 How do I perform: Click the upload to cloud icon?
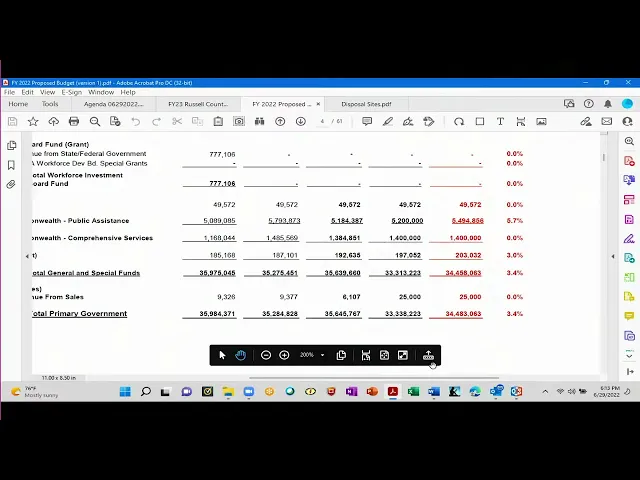pos(53,121)
